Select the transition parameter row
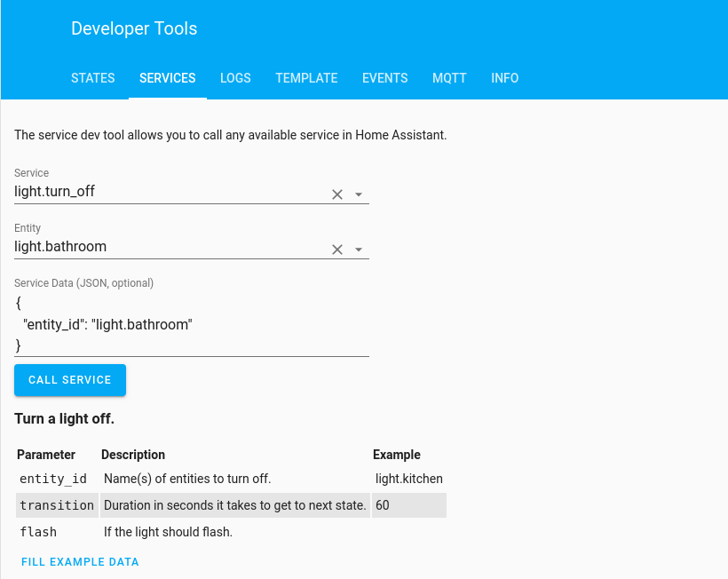The height and width of the screenshot is (579, 728). tap(231, 505)
